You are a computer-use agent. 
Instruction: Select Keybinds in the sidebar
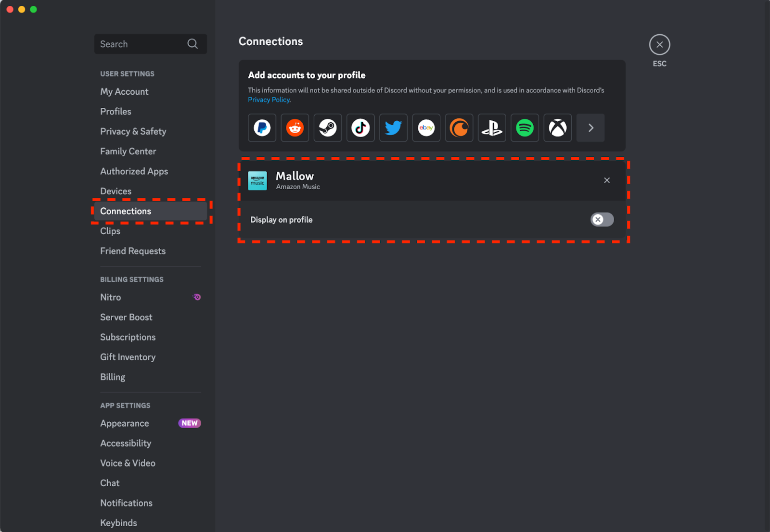151,523
